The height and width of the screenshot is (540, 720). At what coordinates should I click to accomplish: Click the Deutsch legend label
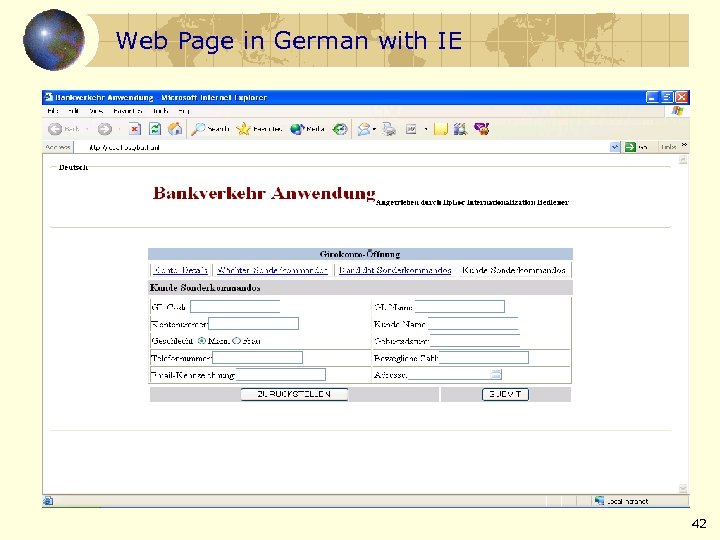tap(73, 167)
